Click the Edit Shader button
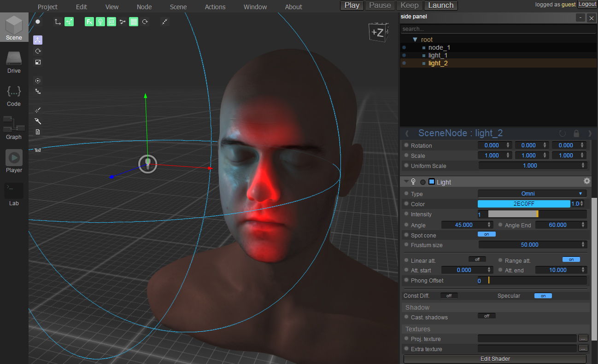 click(495, 359)
